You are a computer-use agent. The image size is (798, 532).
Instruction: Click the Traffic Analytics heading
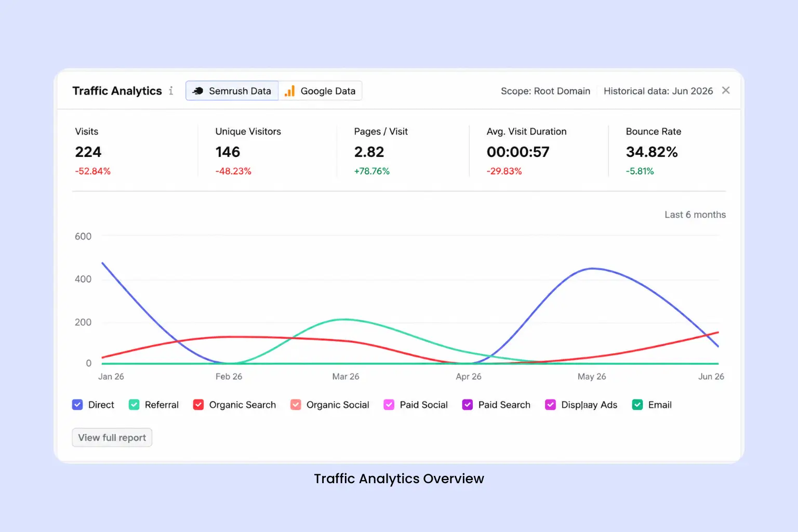[x=117, y=91]
